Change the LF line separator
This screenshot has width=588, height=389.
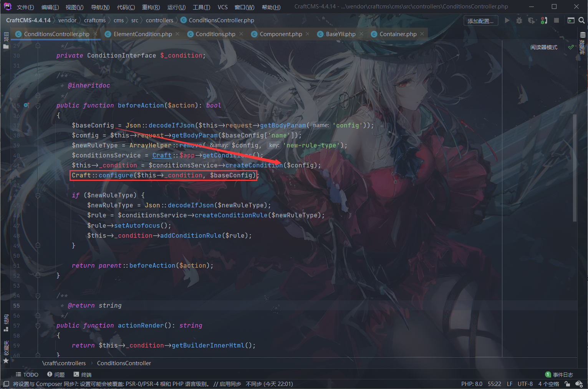click(510, 384)
